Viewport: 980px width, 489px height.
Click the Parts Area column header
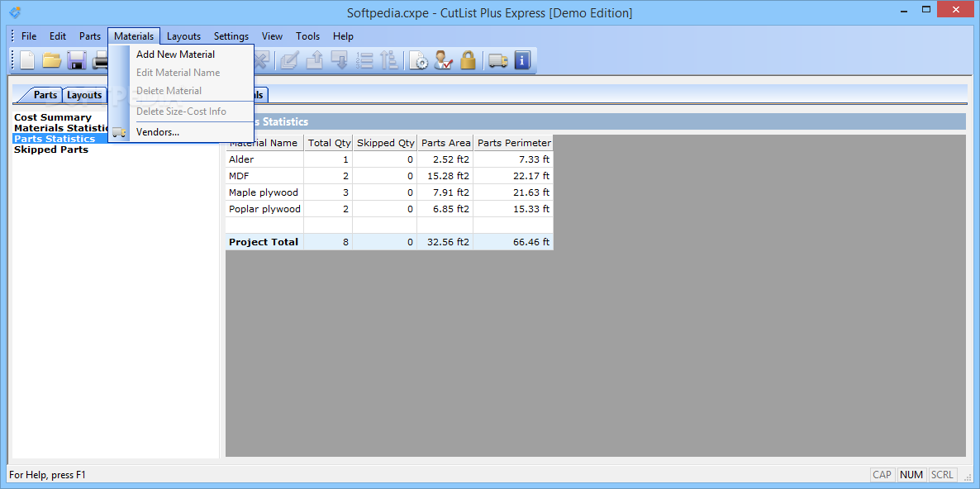pyautogui.click(x=445, y=143)
